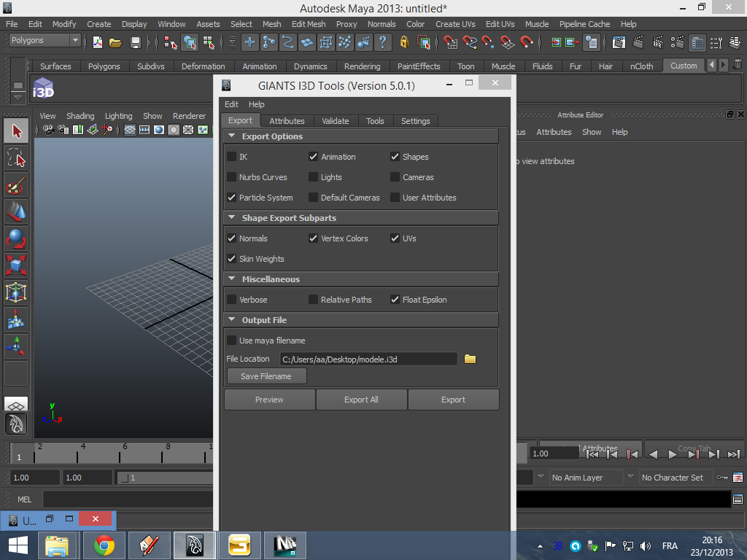Click the Save Scene floppy icon
This screenshot has width=747, height=560.
click(x=135, y=42)
